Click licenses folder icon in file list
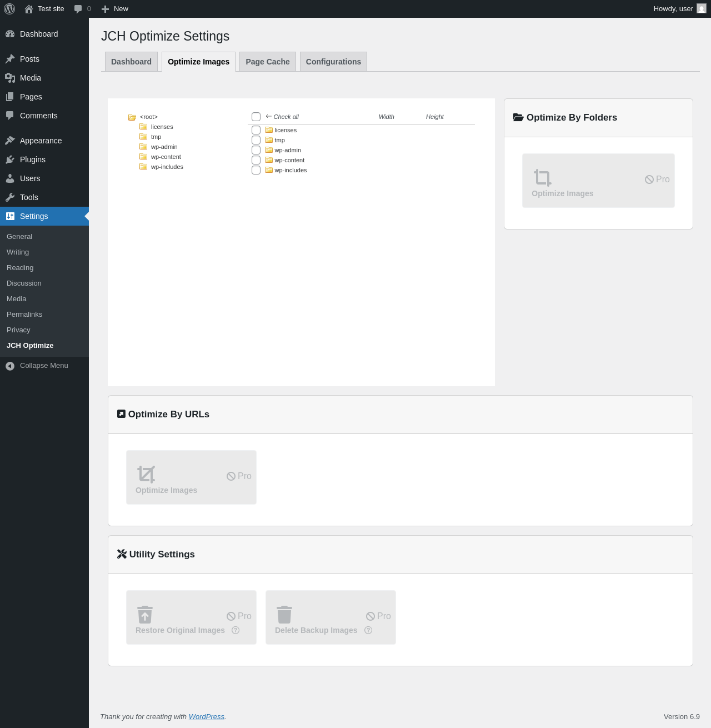 (x=269, y=130)
